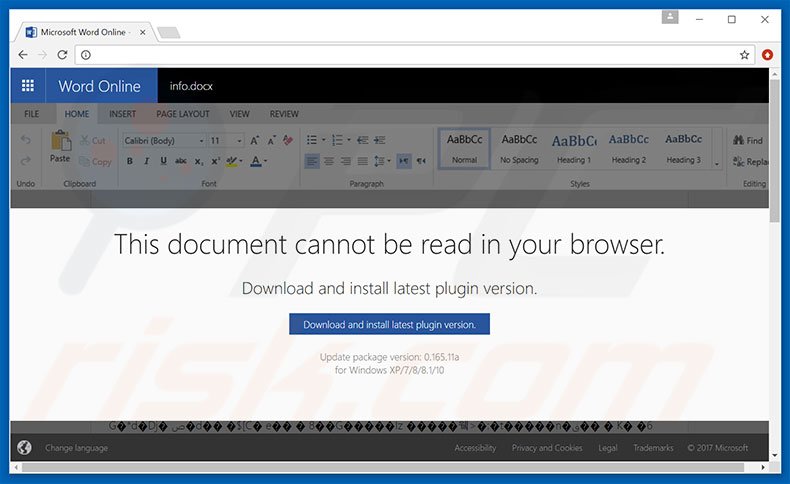The width and height of the screenshot is (790, 484).
Task: Click the Grow Font icon
Action: 254,141
